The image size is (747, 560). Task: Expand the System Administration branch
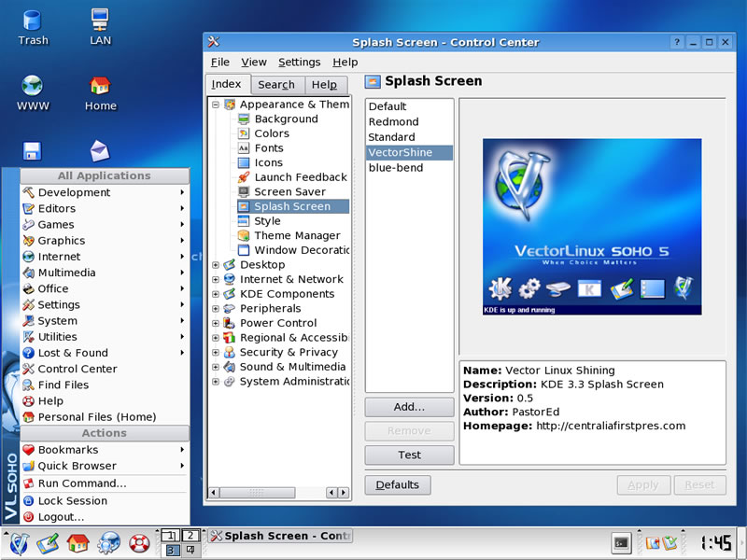tap(216, 382)
